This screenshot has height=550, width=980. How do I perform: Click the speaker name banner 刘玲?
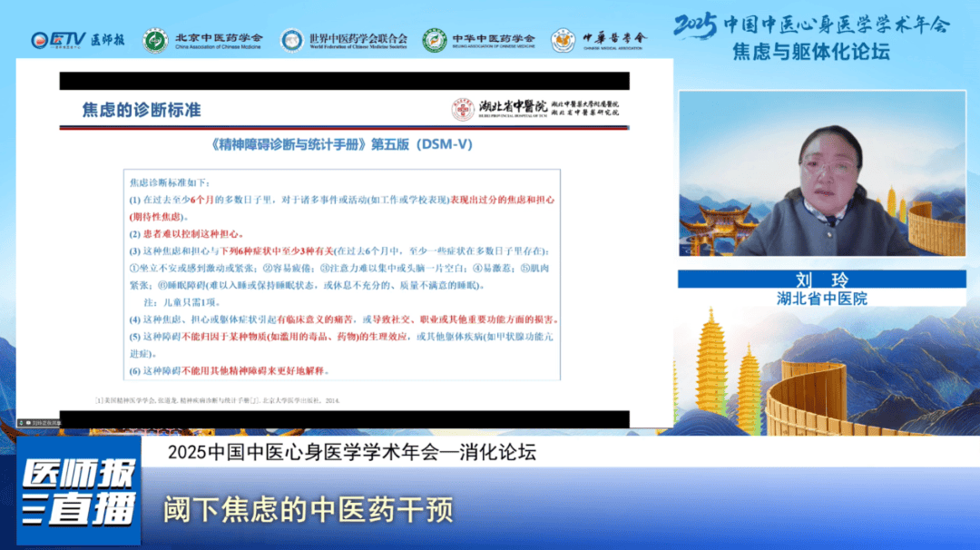pos(821,279)
